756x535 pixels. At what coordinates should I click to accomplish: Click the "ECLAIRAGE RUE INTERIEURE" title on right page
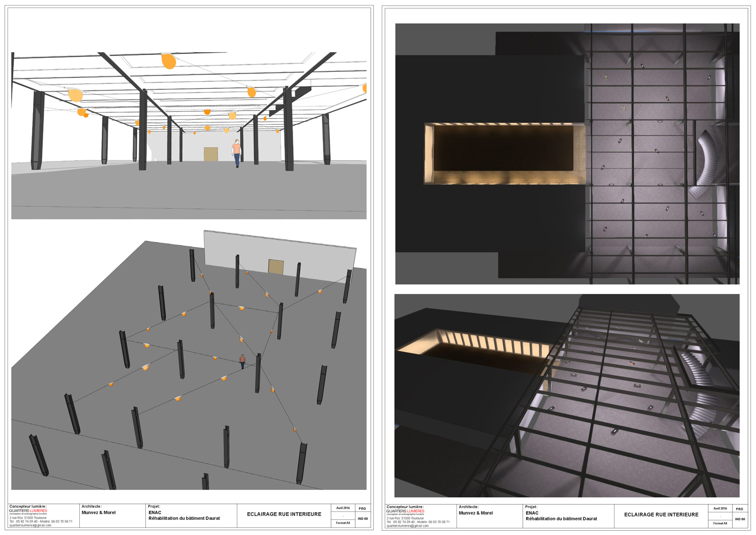point(661,515)
